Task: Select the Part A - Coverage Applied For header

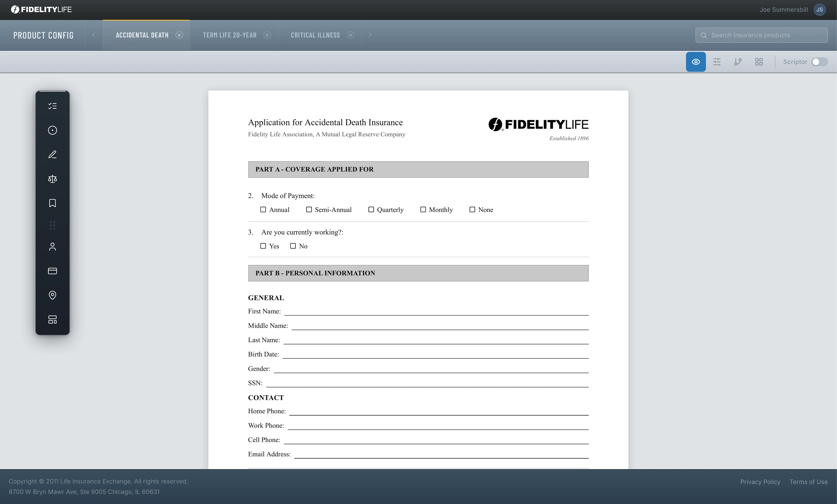Action: pos(418,169)
